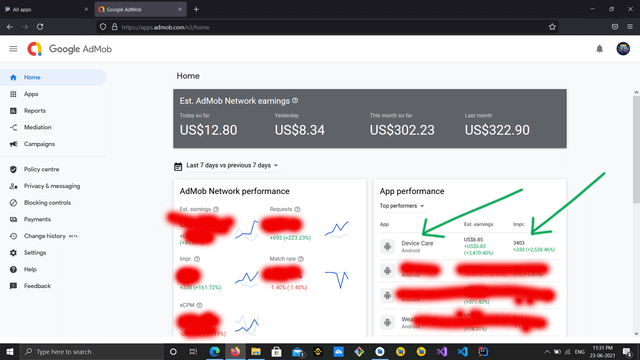Viewport: 640px width, 360px height.
Task: Click Last month US$322.90 value
Action: (497, 130)
